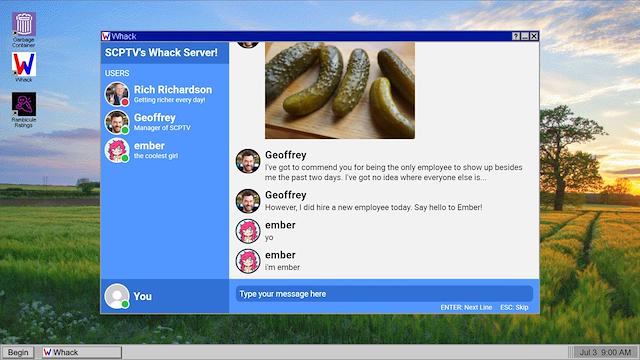Click the 'Getting richer every day!' status text

[169, 100]
